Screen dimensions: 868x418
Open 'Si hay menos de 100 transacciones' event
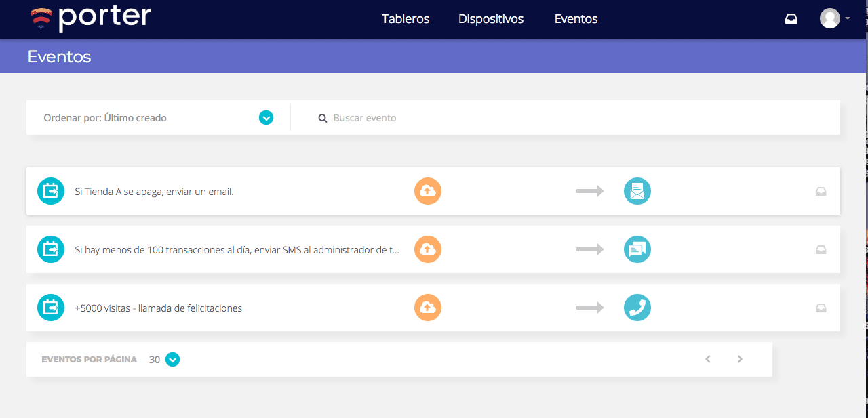pyautogui.click(x=237, y=250)
